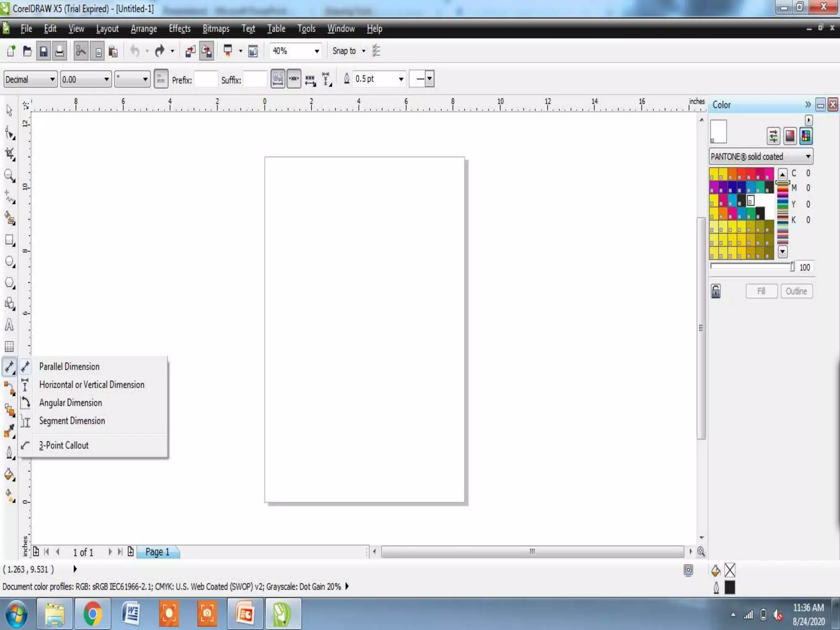
Task: Open the zoom level 40% dropdown
Action: coord(317,51)
